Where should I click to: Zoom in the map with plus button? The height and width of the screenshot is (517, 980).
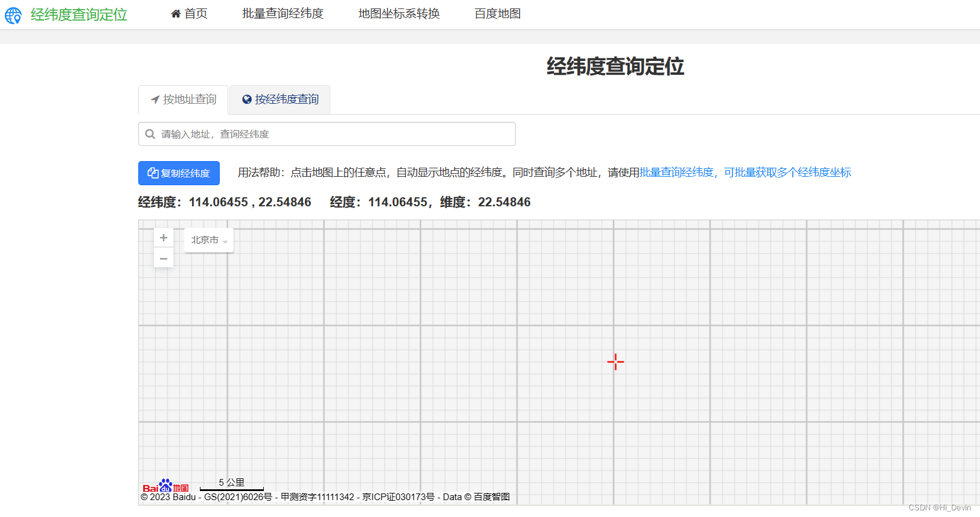[164, 238]
